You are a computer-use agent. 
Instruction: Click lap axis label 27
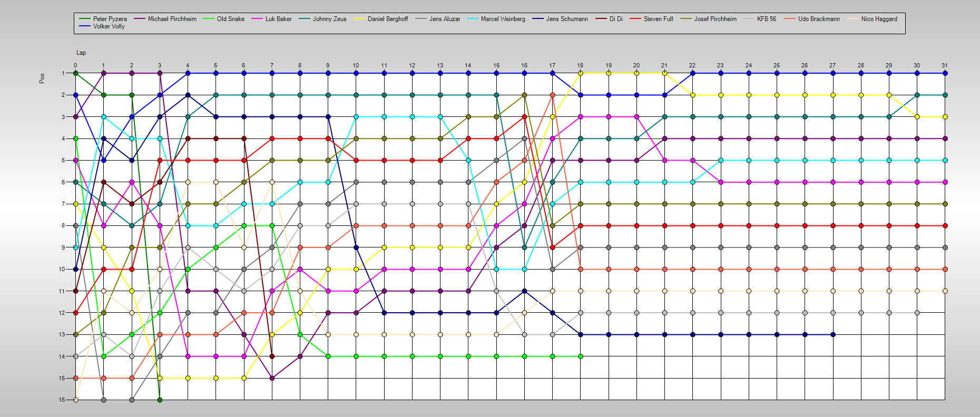832,66
